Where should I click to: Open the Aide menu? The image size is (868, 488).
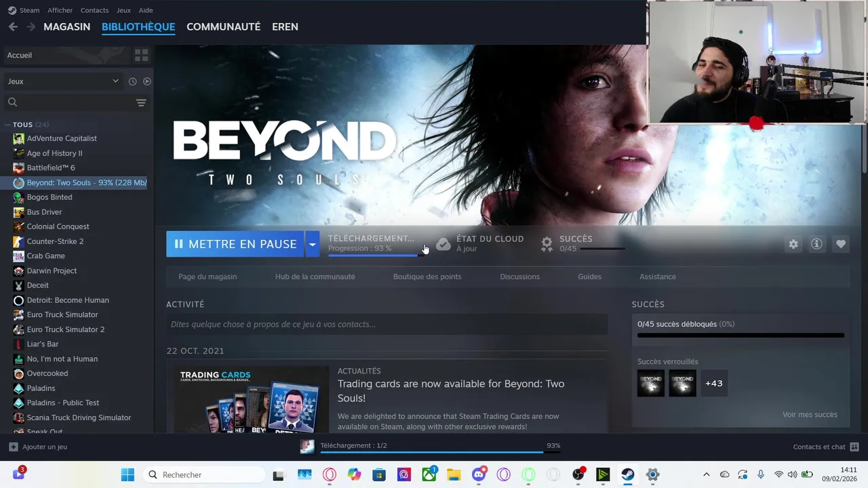point(146,10)
